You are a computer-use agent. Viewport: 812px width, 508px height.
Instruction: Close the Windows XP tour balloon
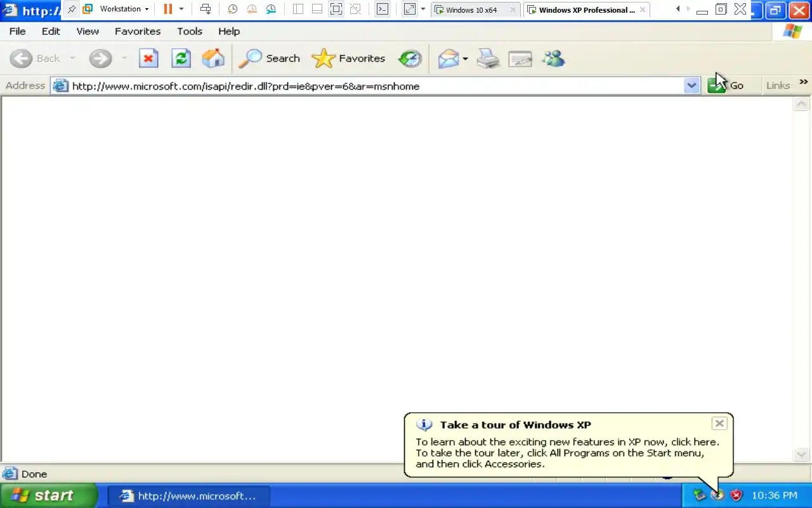719,424
